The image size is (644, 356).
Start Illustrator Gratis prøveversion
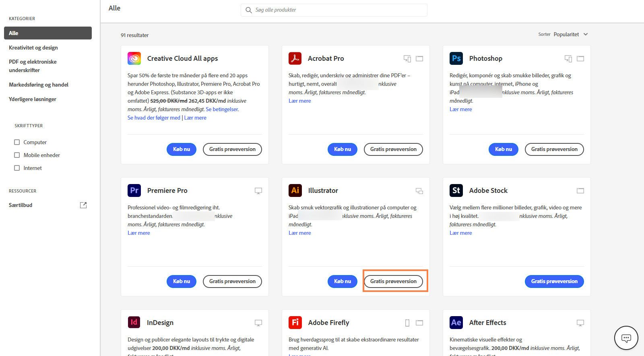393,281
